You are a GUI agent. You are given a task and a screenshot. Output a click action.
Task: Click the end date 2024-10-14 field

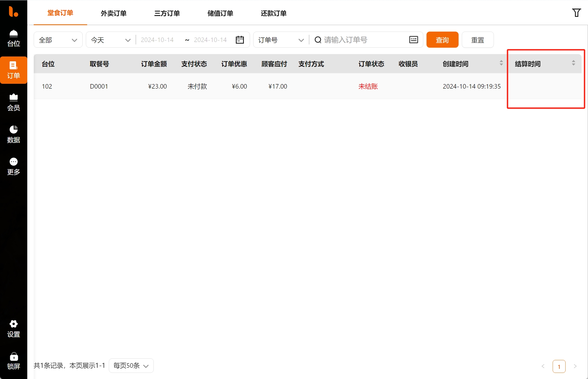[x=210, y=40]
